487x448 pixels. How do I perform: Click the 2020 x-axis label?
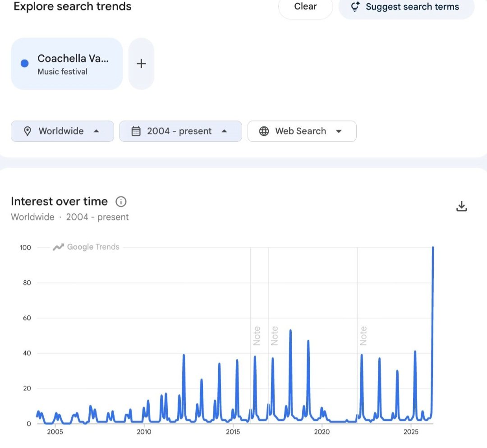(322, 432)
